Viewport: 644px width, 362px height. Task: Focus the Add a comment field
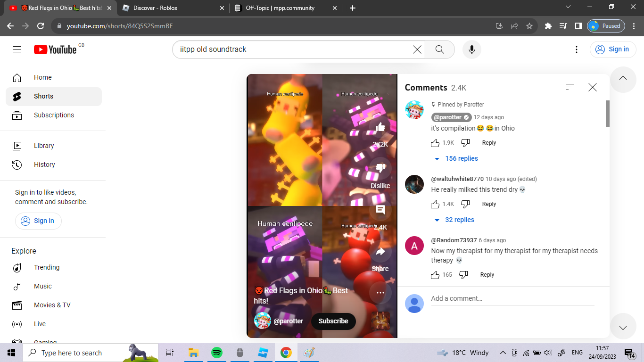512,298
